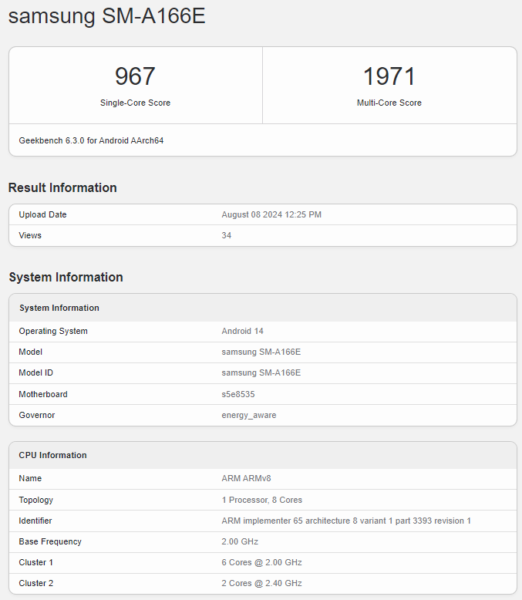The width and height of the screenshot is (522, 600).
Task: Click the Motherboard row label
Action: point(43,394)
